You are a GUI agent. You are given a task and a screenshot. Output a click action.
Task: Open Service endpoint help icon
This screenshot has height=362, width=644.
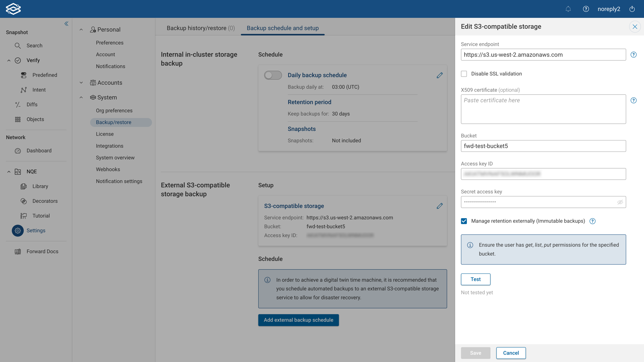pyautogui.click(x=633, y=55)
